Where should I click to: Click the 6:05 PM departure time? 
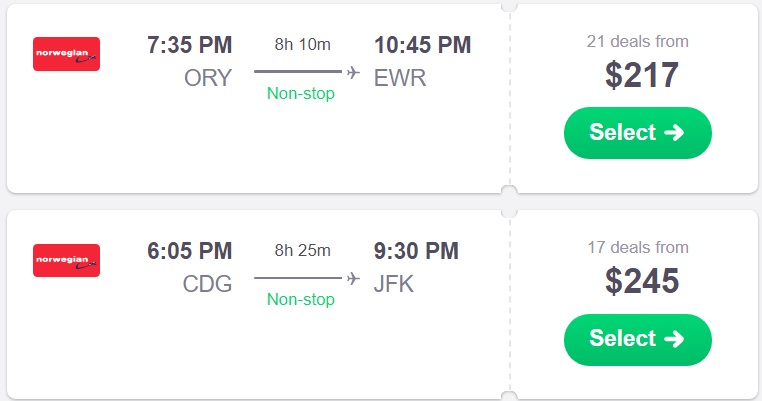pyautogui.click(x=189, y=251)
